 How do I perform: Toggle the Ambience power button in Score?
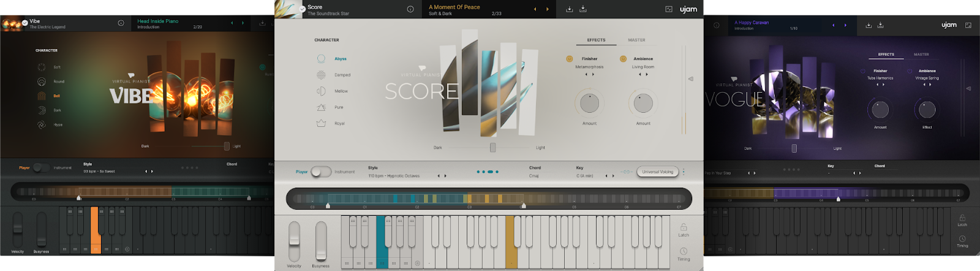[x=623, y=59]
